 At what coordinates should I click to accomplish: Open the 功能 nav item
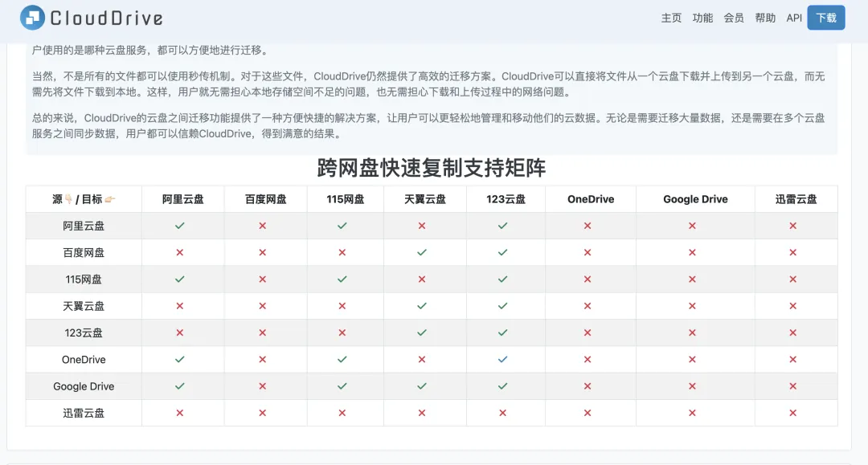[702, 18]
